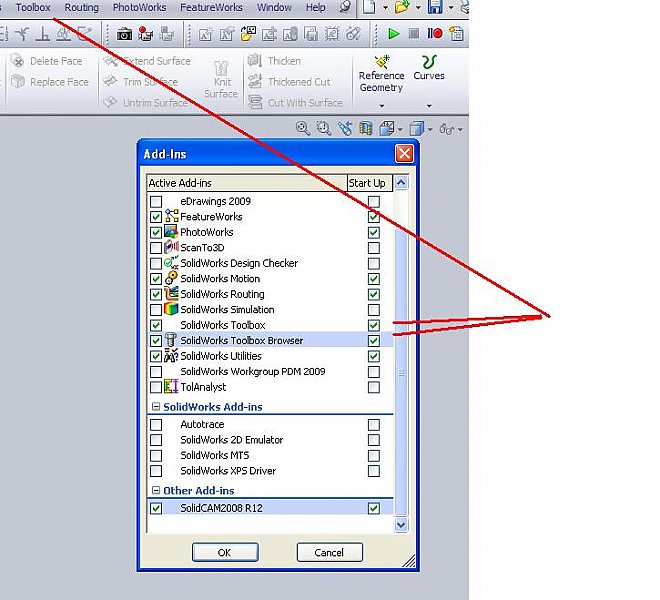Click the note with open folder annotation icon
The image size is (660, 600).
248,34
